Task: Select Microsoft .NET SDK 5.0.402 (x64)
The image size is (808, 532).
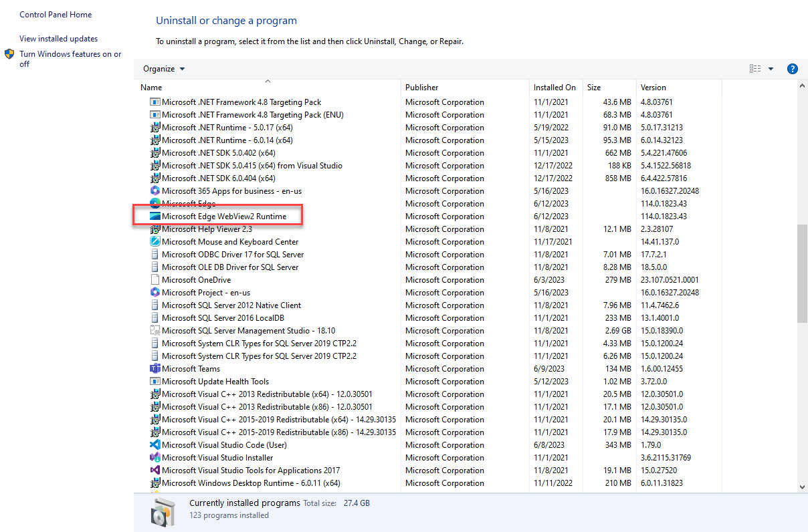Action: [428, 153]
